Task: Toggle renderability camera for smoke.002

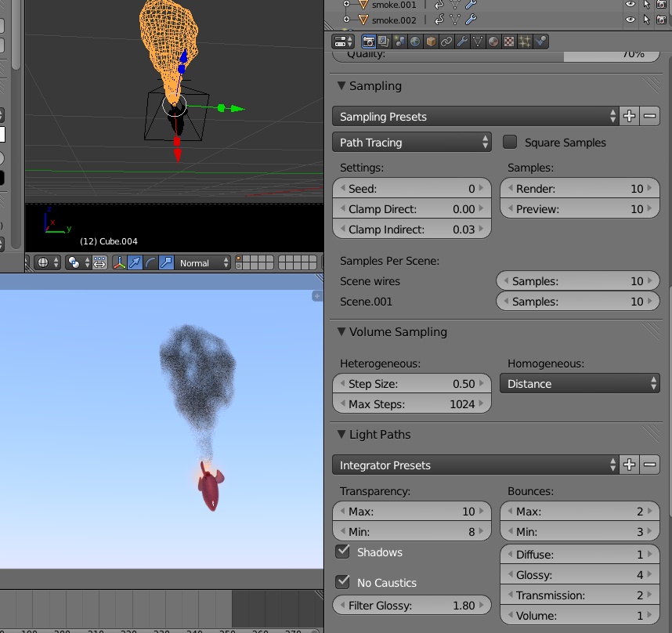Action: click(662, 20)
